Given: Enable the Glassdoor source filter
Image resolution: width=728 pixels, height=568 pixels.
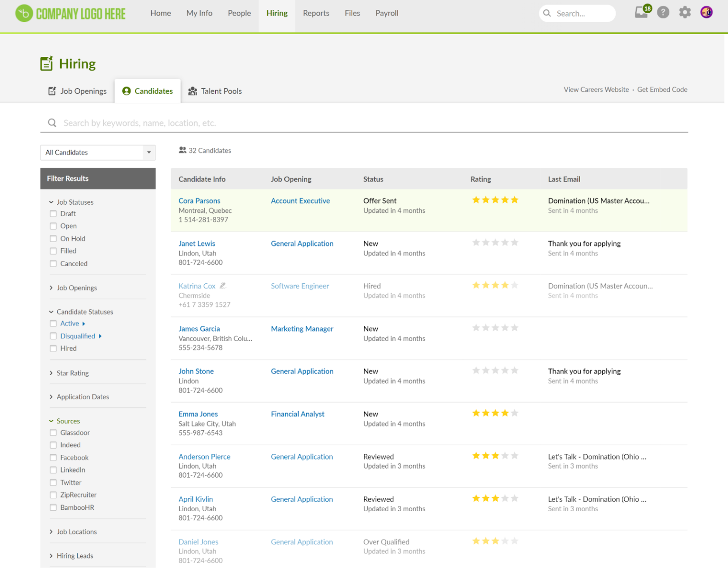Looking at the screenshot, I should pyautogui.click(x=53, y=433).
